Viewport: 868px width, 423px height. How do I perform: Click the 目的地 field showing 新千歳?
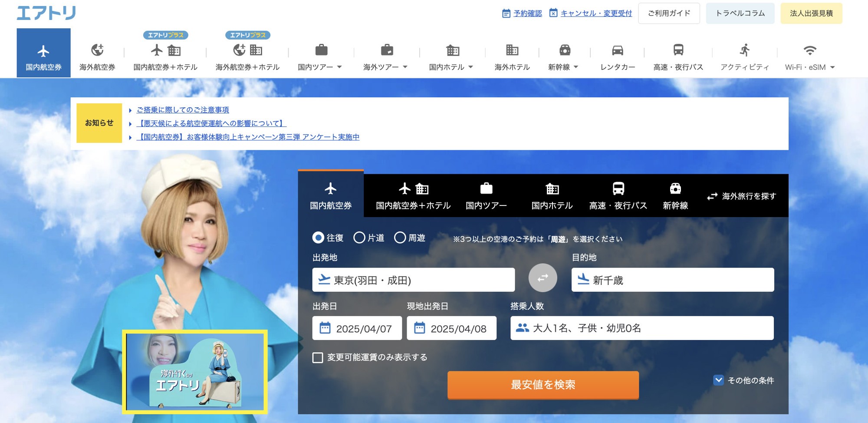point(673,280)
